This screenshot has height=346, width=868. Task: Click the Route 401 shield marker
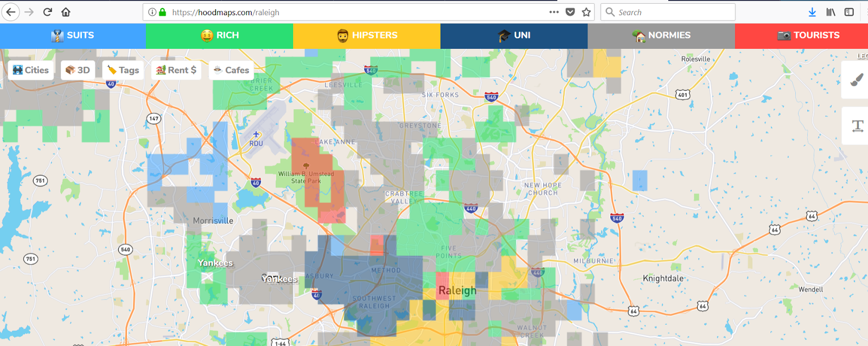(682, 95)
